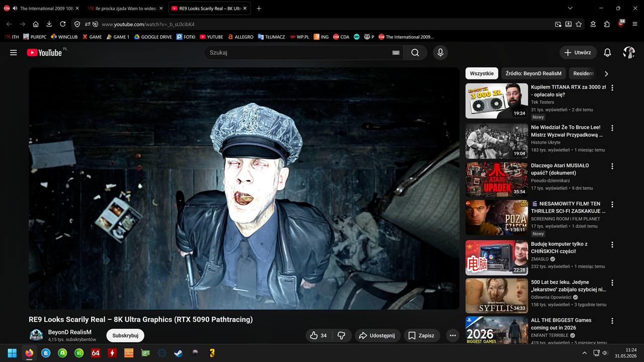Image resolution: width=644 pixels, height=362 pixels.
Task: Close the RE9 Looks Scarily Real tab
Action: [x=244, y=9]
